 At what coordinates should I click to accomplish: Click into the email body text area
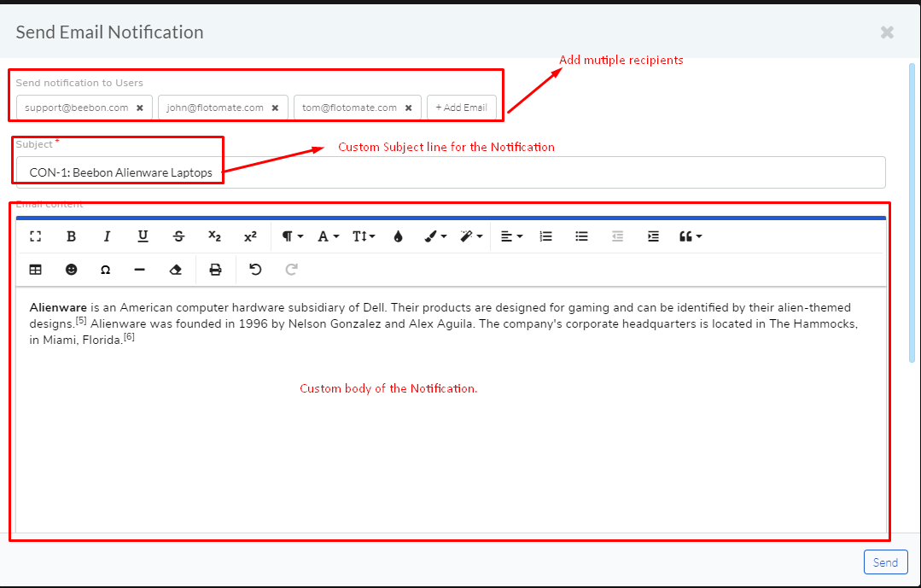click(x=451, y=410)
